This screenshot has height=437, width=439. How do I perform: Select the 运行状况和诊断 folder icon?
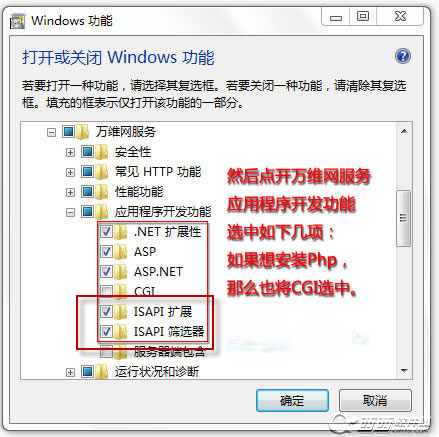pyautogui.click(x=102, y=372)
